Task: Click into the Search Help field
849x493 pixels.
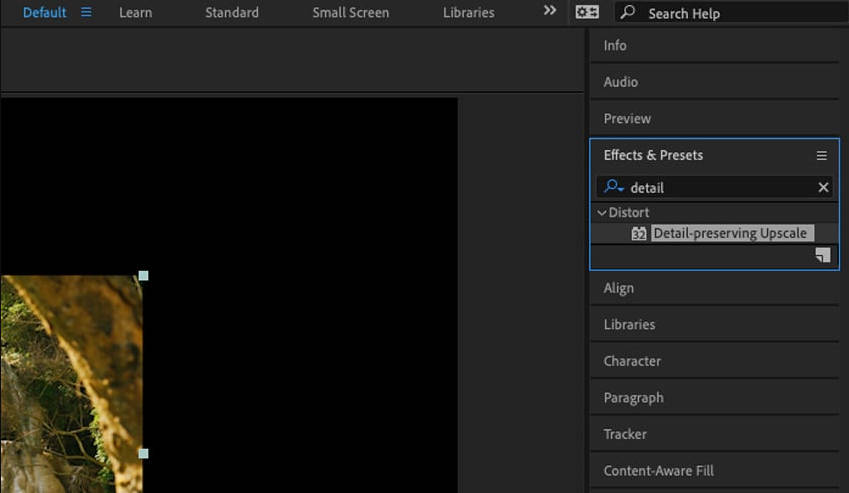Action: click(x=732, y=13)
